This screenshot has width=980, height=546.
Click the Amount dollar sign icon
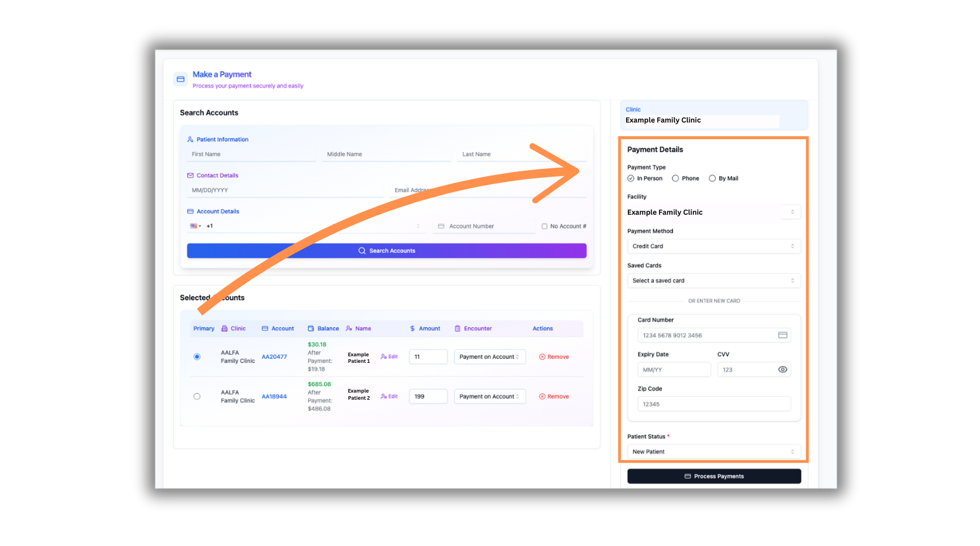(x=413, y=328)
